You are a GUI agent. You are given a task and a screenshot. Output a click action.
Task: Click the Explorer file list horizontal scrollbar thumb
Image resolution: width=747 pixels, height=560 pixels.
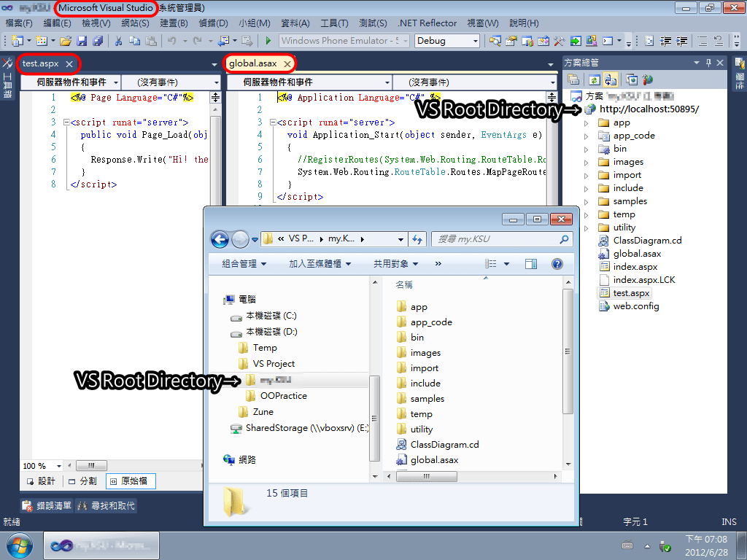pos(426,476)
